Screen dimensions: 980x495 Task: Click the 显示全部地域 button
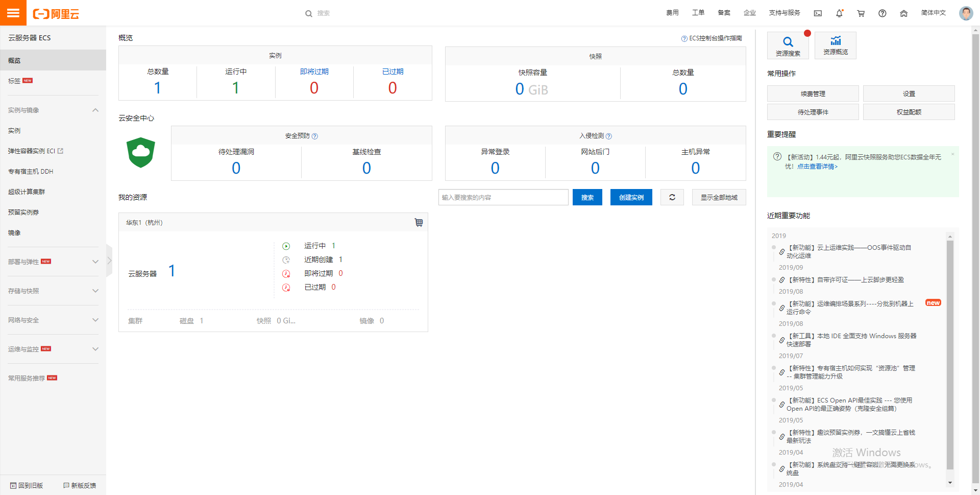point(719,197)
